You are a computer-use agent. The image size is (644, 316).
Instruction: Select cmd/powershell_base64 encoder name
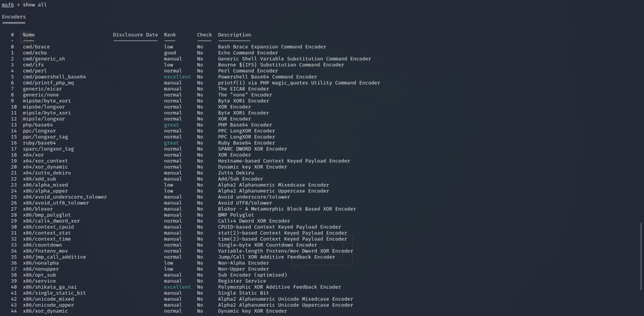54,77
